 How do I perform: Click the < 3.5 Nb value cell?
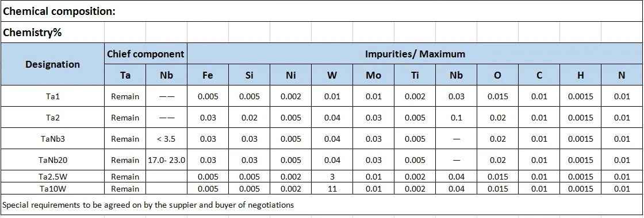pos(166,138)
